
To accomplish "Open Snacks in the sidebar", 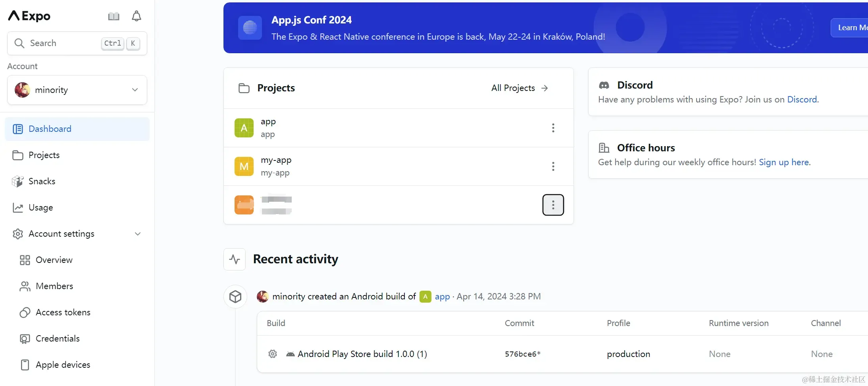I will (x=77, y=181).
